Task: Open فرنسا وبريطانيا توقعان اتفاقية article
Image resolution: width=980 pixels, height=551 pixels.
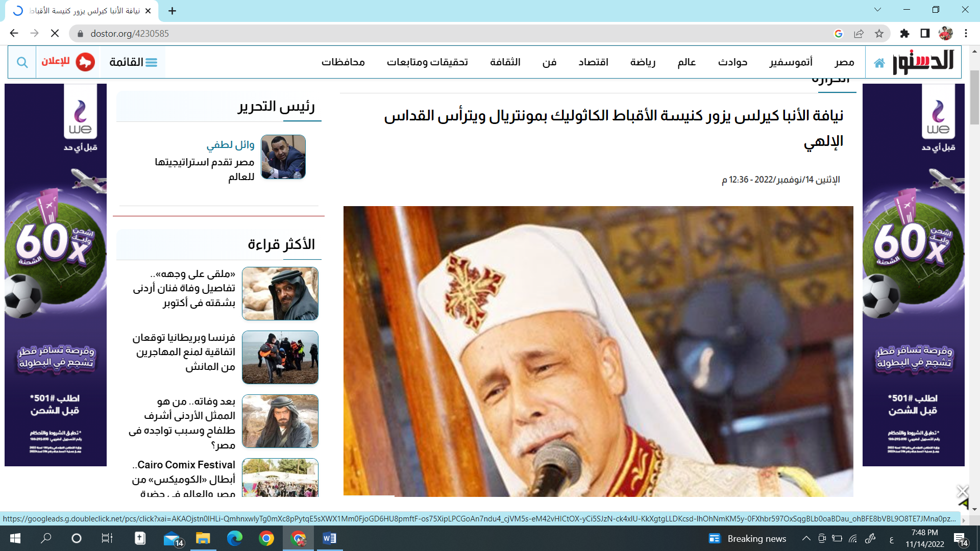Action: tap(184, 352)
